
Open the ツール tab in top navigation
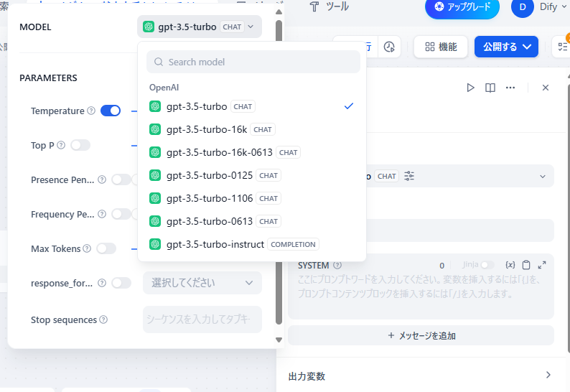tap(329, 6)
